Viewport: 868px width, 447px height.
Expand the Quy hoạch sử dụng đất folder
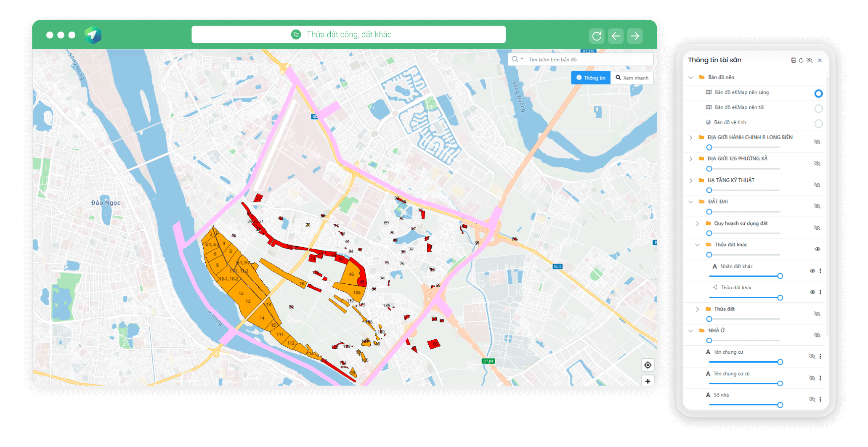tap(698, 224)
